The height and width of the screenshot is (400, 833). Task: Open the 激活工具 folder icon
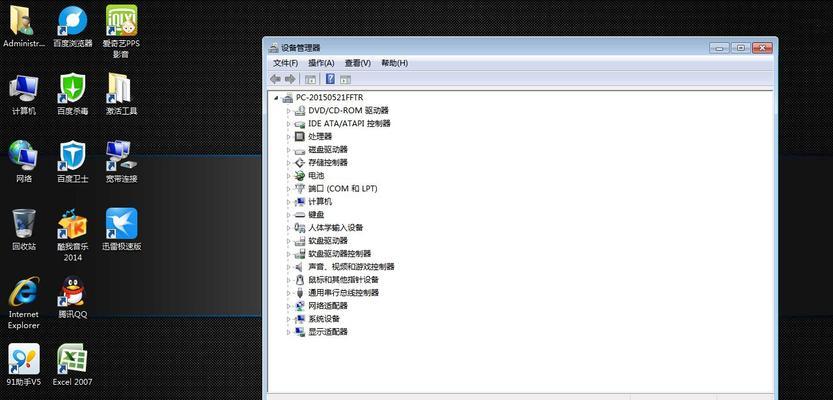coord(121,95)
